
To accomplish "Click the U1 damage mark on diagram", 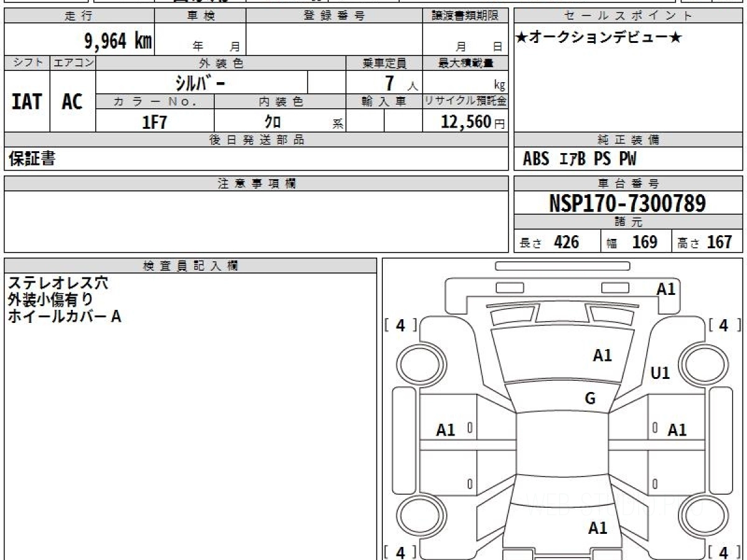I will point(660,373).
